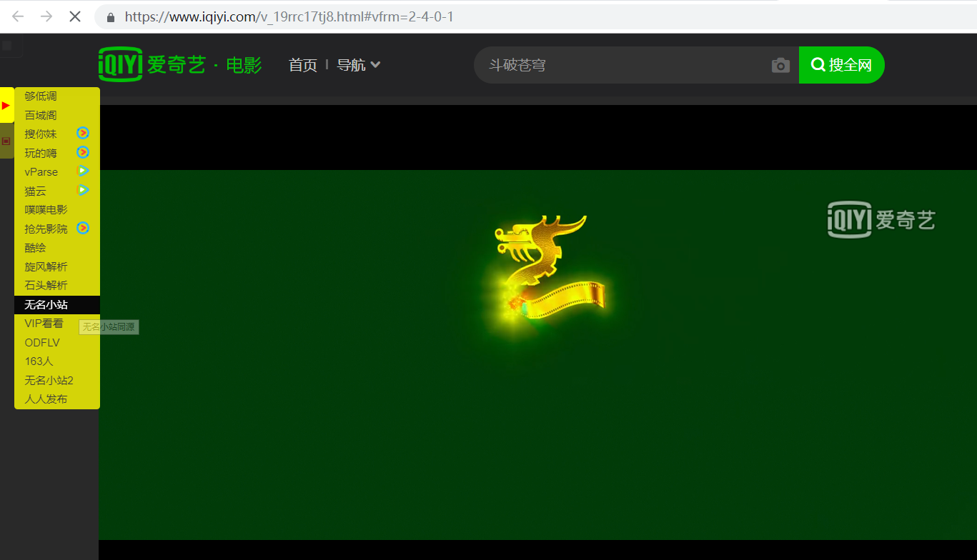Click the green 搜全网 search button

point(841,65)
